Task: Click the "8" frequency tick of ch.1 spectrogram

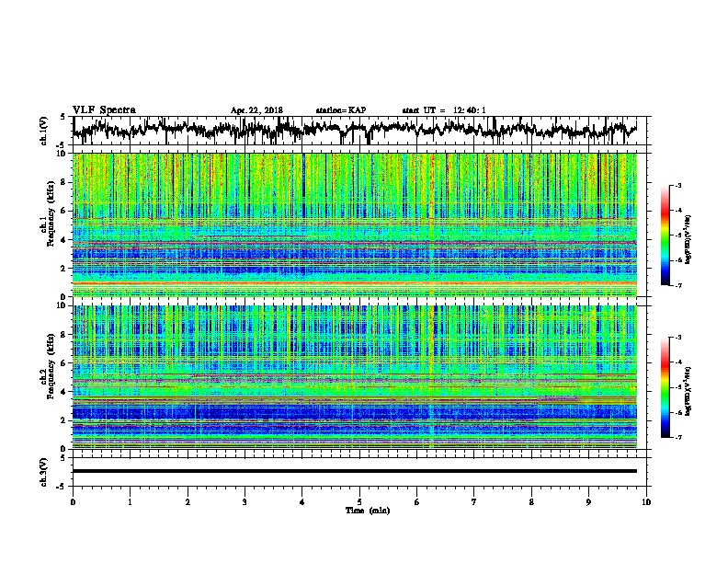Action: [63, 182]
